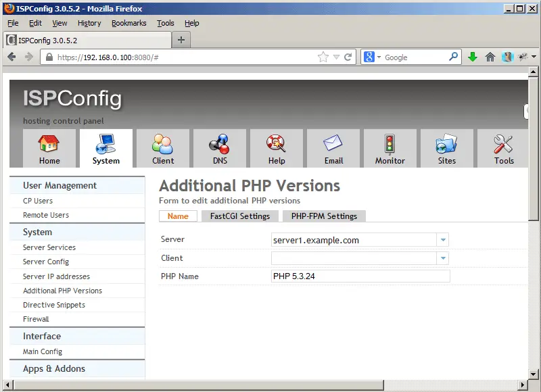The image size is (541, 392).
Task: Go back with the browser back arrow
Action: click(x=11, y=57)
